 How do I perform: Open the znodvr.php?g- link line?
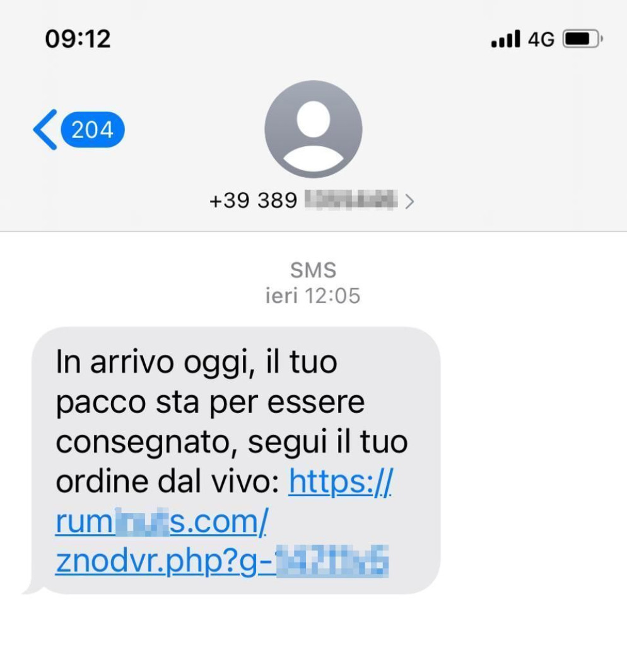(222, 561)
